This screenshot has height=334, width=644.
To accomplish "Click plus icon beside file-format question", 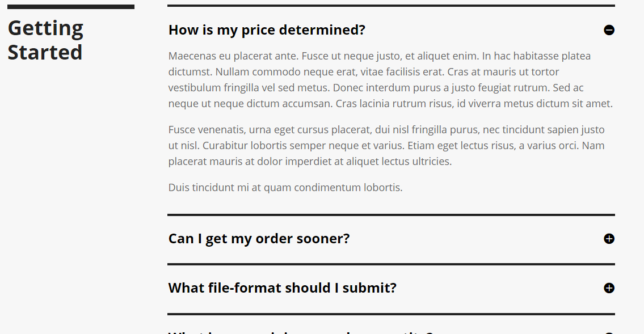I will (609, 288).
